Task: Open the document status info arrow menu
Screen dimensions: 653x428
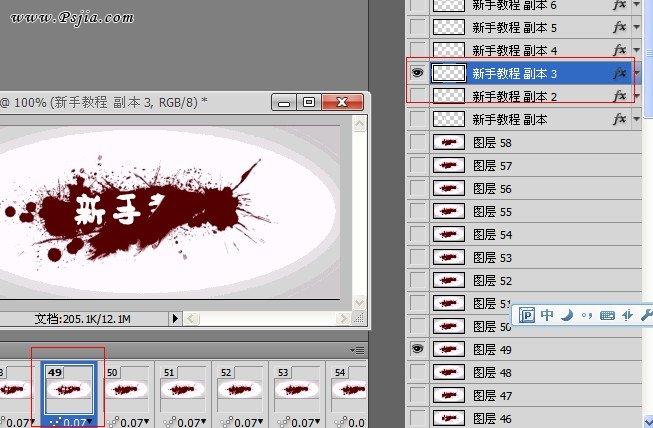Action: [x=175, y=319]
